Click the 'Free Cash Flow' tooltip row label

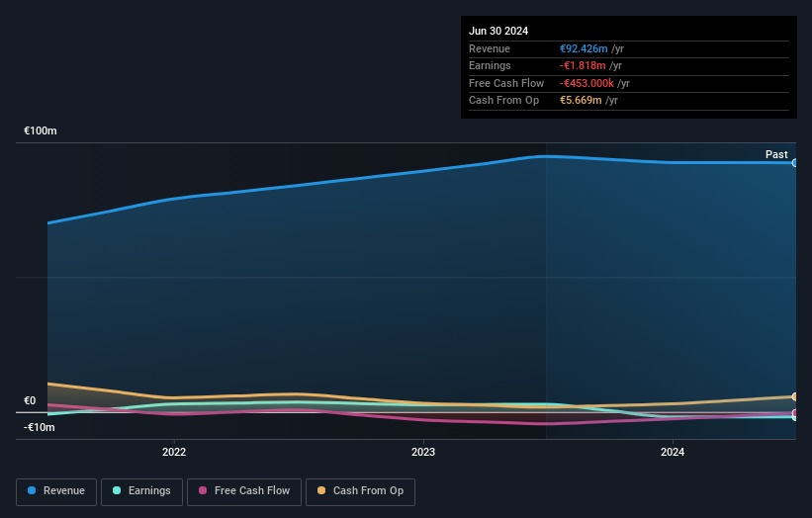point(506,83)
